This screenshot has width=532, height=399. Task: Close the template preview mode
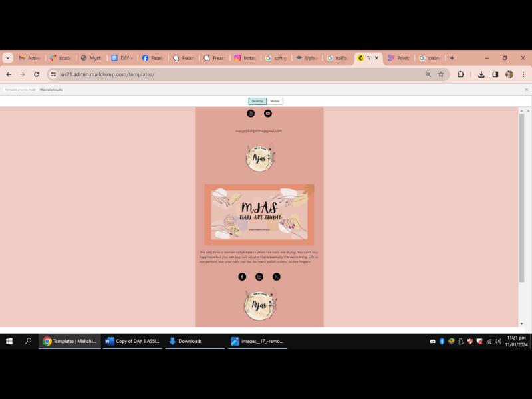pyautogui.click(x=526, y=90)
